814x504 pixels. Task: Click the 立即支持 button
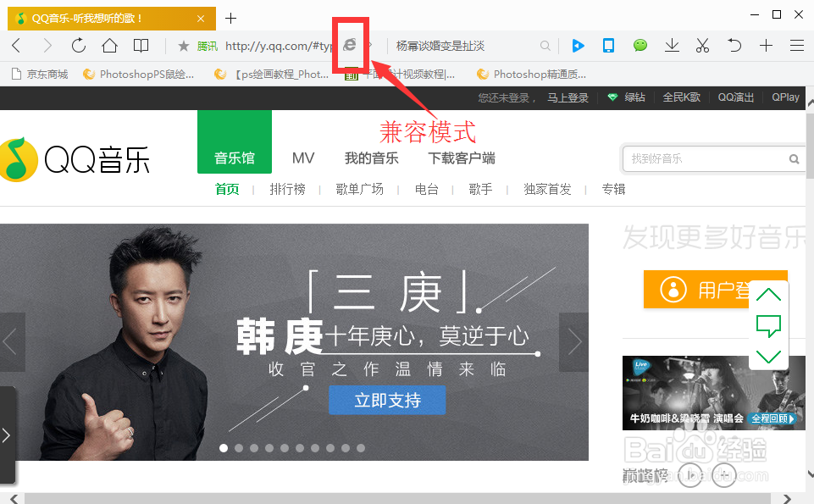click(x=387, y=402)
